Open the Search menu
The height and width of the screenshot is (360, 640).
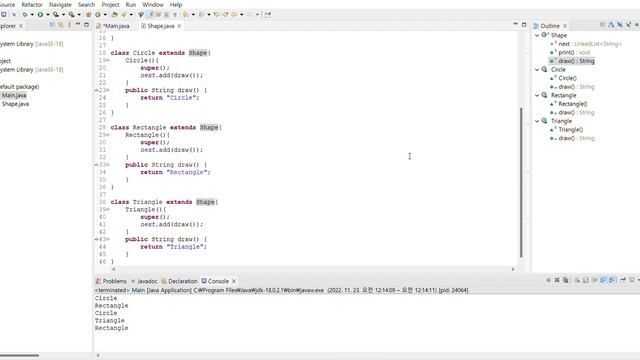86,4
